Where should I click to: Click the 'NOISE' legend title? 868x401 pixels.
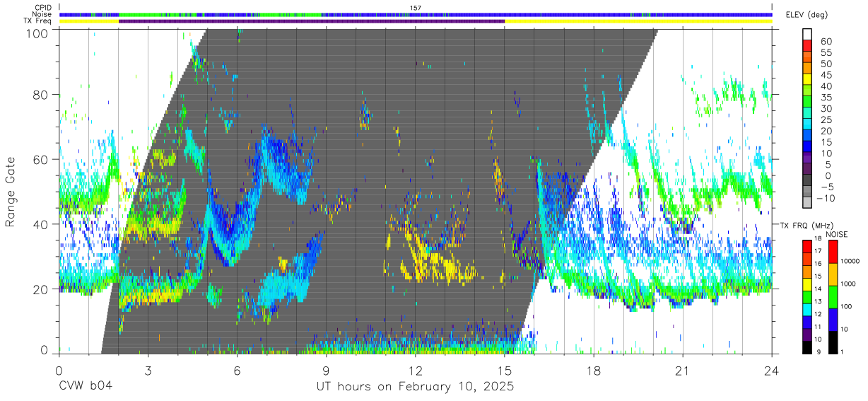pos(836,234)
